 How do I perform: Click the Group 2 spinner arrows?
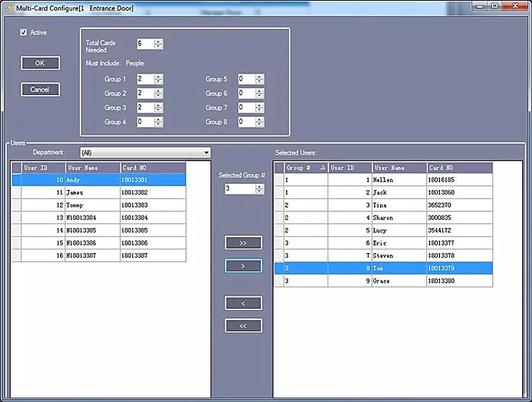pyautogui.click(x=158, y=93)
